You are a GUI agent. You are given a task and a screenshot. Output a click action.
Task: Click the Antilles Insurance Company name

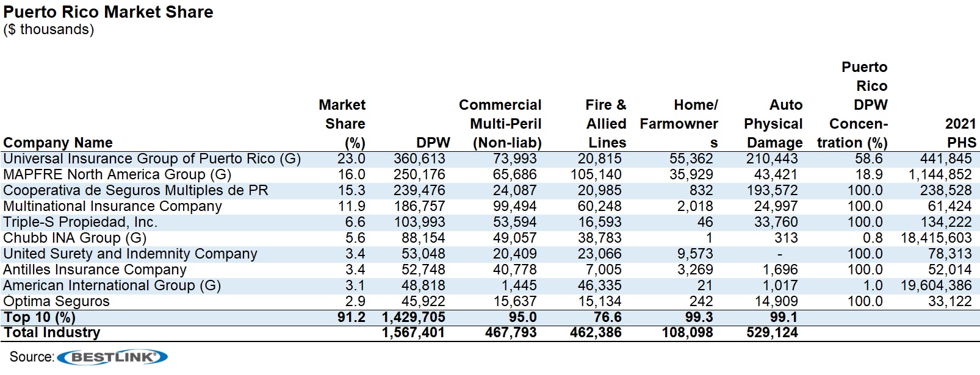point(95,270)
